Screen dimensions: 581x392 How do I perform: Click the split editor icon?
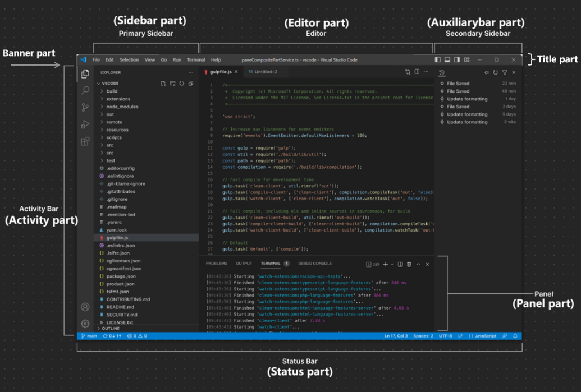[417, 72]
